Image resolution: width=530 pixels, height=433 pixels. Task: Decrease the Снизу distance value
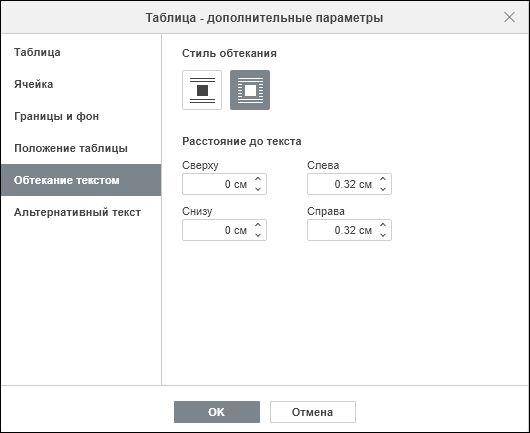[258, 235]
